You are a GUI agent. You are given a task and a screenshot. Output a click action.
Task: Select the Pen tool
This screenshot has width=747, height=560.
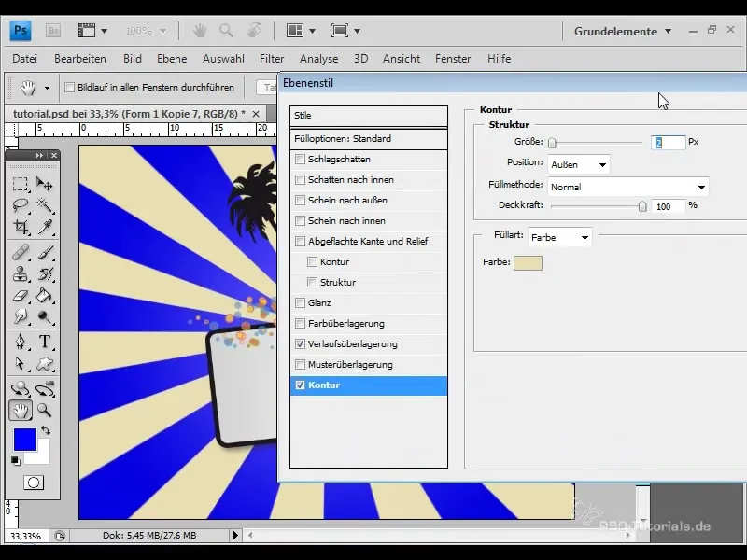(x=20, y=342)
